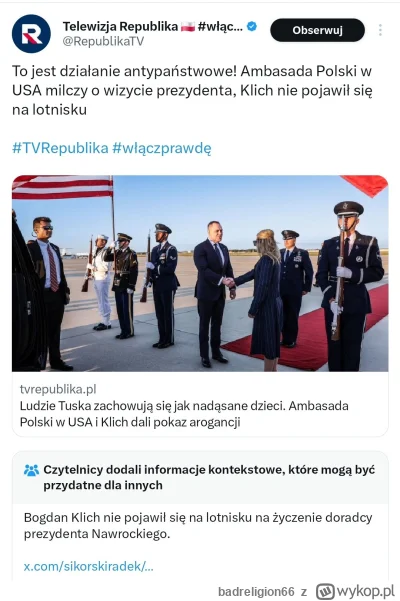
Task: Click the community notes people icon
Action: click(x=31, y=470)
